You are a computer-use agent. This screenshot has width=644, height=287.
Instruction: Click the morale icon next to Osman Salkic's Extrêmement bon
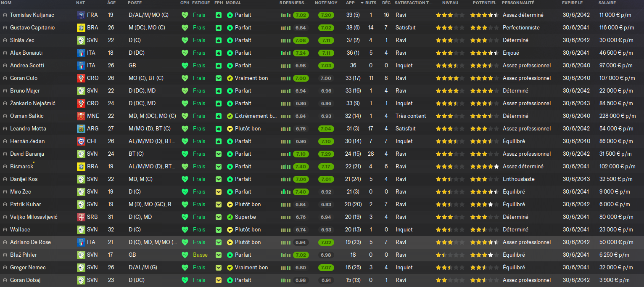[x=230, y=116]
